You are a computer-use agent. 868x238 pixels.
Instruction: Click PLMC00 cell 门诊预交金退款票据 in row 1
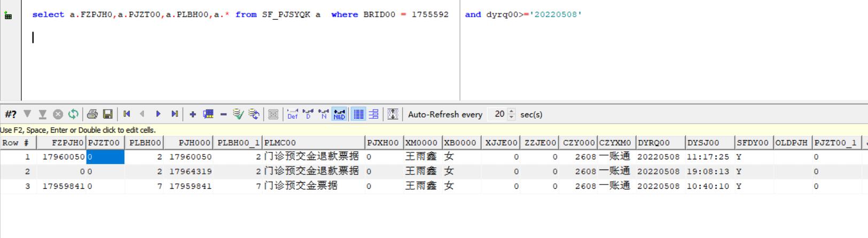(x=314, y=157)
